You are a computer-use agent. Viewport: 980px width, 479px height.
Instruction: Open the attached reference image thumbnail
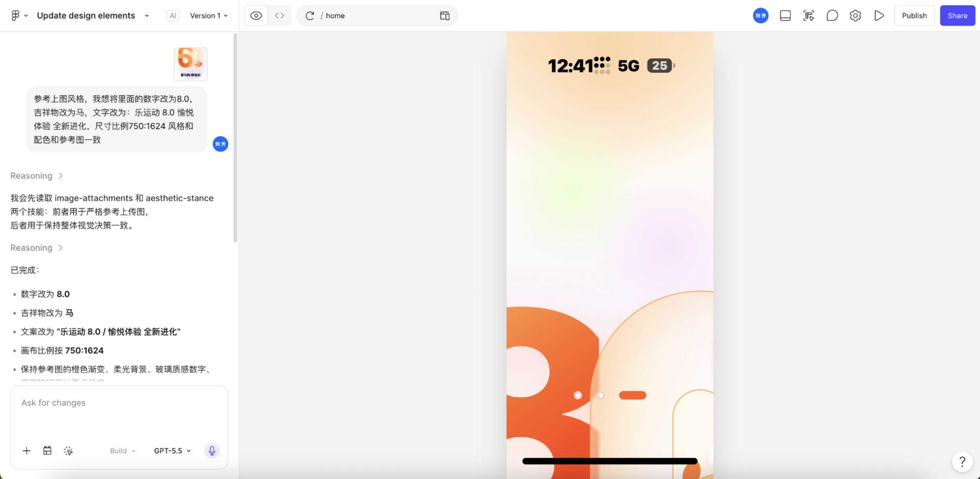tap(191, 64)
